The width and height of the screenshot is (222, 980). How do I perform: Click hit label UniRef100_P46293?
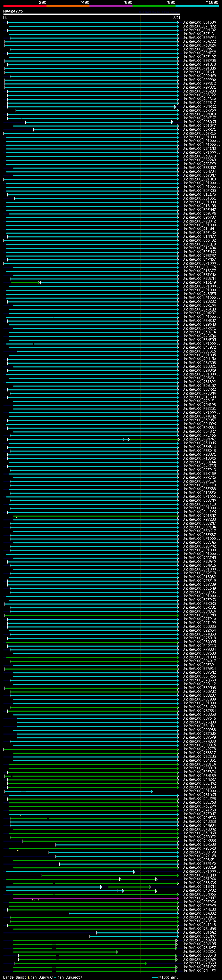(199, 91)
